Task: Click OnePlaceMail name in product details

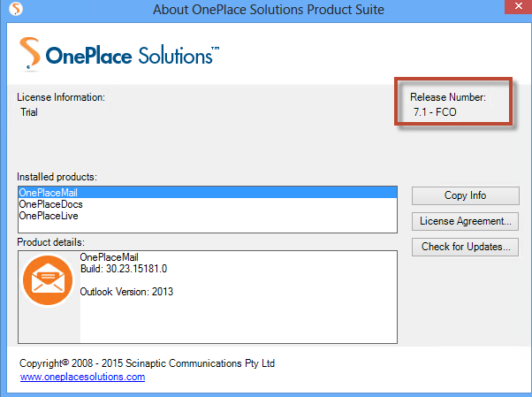Action: (110, 257)
